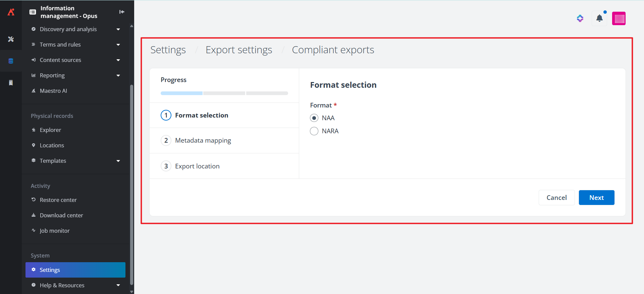Select the NARA format radio button
Screen dimensions: 644x294
click(314, 131)
